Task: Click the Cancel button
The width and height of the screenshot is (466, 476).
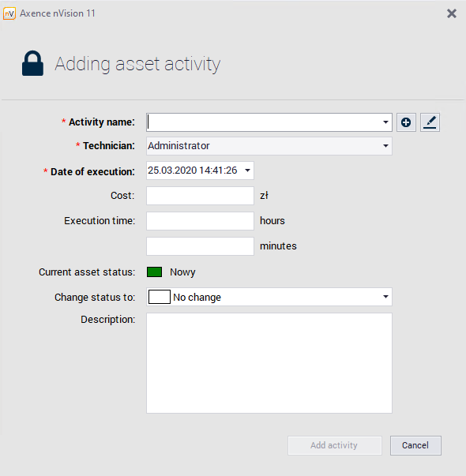Action: (x=415, y=445)
